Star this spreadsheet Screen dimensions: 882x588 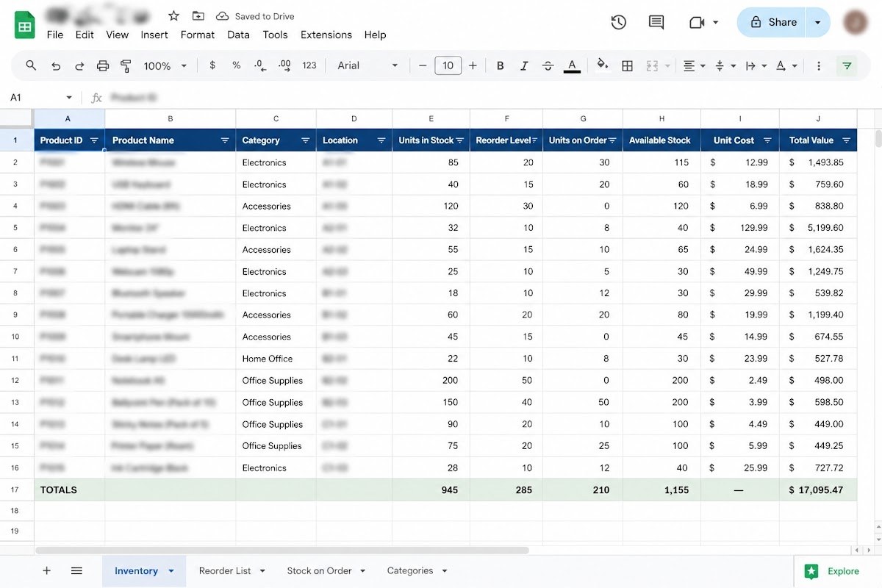[x=173, y=15]
